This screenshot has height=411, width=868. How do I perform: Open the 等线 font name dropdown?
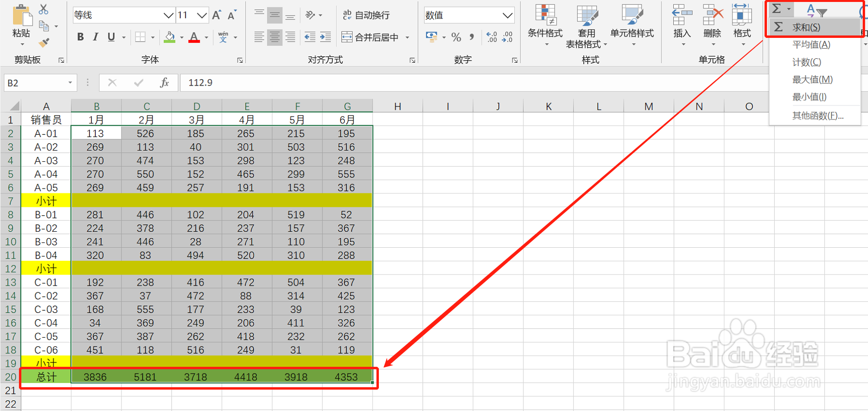[169, 15]
